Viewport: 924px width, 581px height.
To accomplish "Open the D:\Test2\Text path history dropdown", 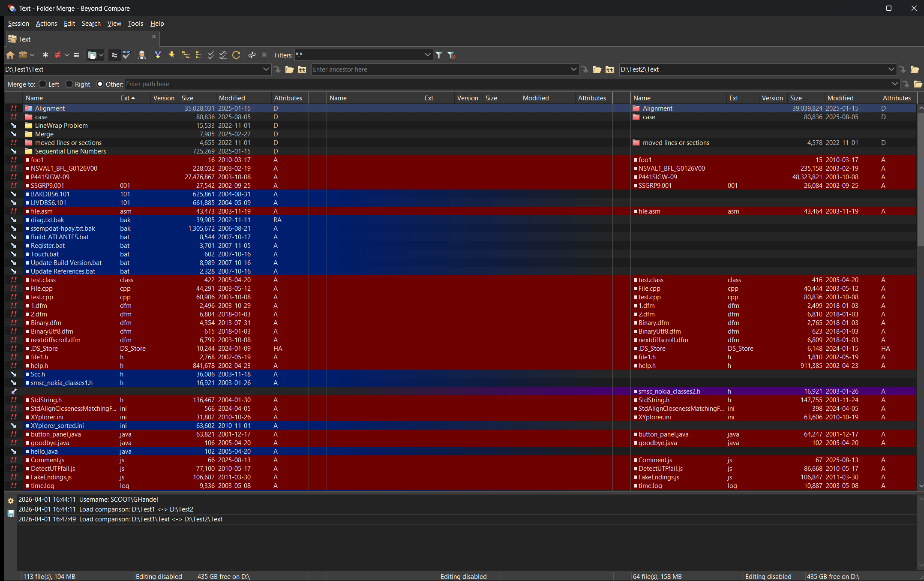I will 891,69.
